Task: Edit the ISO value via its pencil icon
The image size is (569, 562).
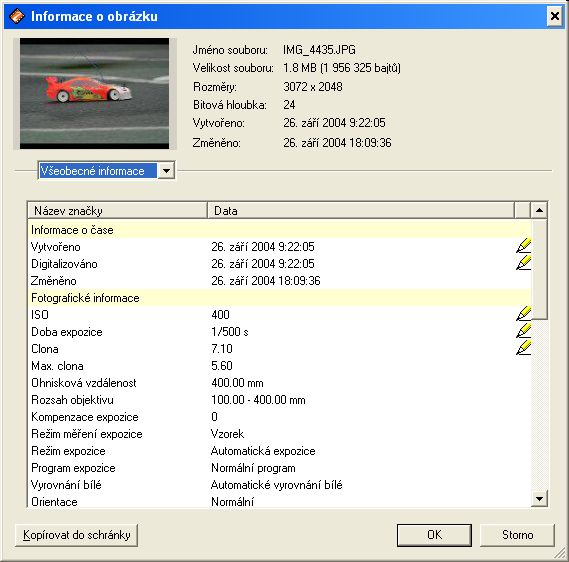Action: click(523, 314)
